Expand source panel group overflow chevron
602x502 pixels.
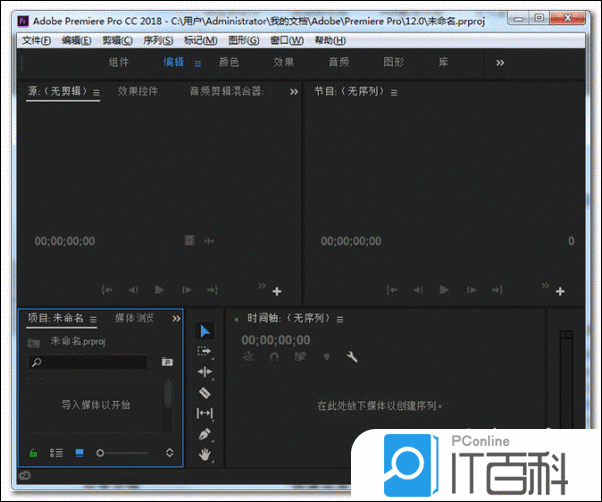294,91
